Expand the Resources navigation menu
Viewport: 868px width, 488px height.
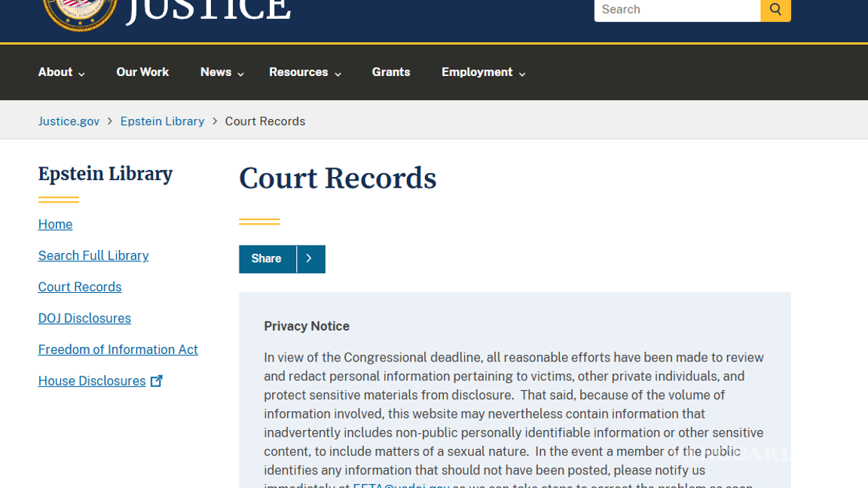tap(304, 72)
